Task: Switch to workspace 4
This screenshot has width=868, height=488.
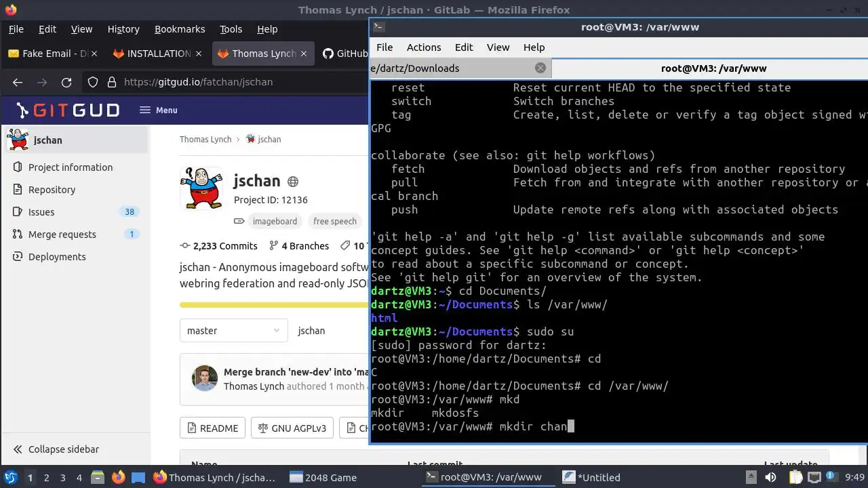Action: click(x=79, y=477)
